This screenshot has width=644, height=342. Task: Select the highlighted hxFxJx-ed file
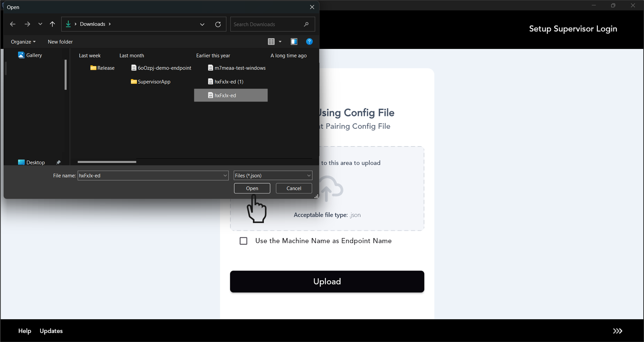point(231,95)
